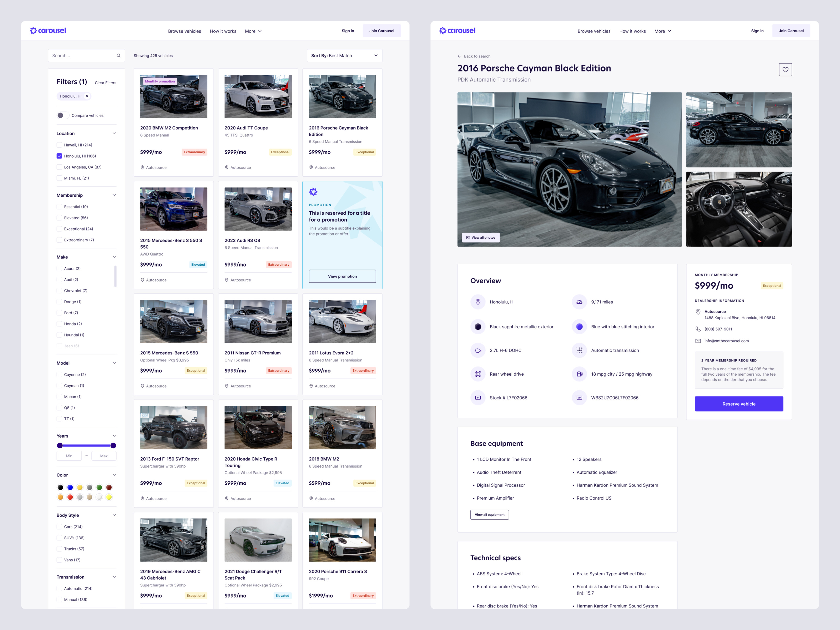
Task: Open the Sort By: Best Match dropdown
Action: pyautogui.click(x=344, y=55)
